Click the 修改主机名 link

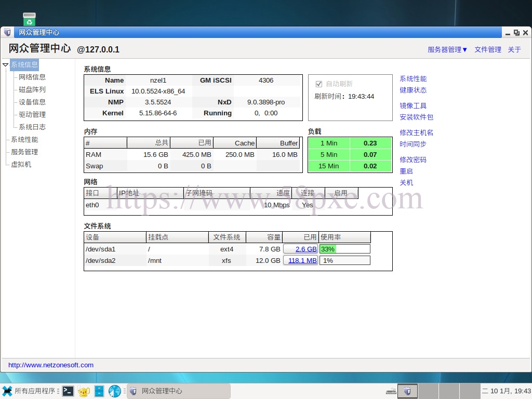pos(416,133)
